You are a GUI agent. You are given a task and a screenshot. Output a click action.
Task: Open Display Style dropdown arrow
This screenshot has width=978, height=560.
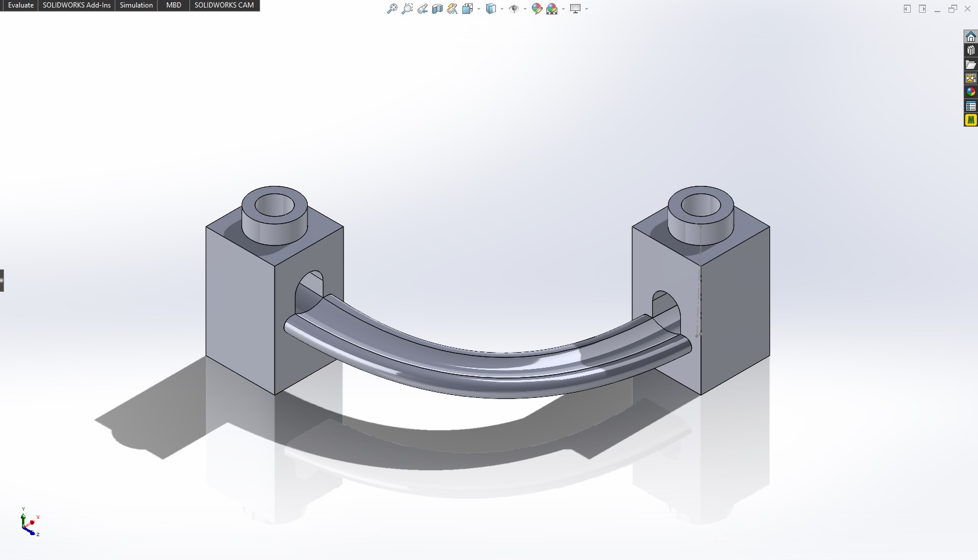[502, 9]
